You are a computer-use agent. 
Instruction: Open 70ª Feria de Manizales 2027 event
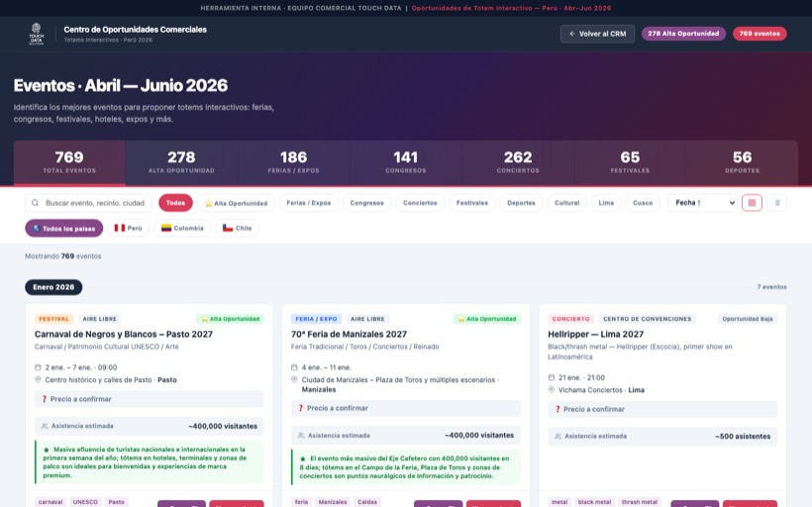click(x=349, y=334)
